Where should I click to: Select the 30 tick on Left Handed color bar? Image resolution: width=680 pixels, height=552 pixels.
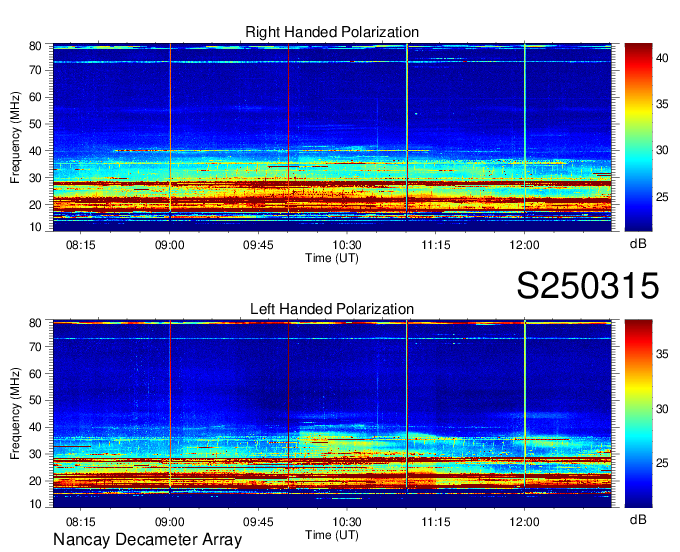pos(662,409)
